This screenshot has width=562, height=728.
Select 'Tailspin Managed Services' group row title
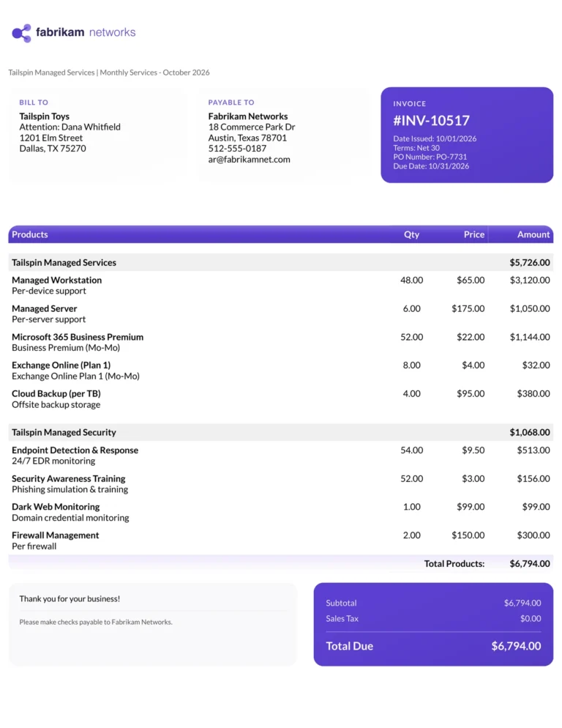click(64, 262)
